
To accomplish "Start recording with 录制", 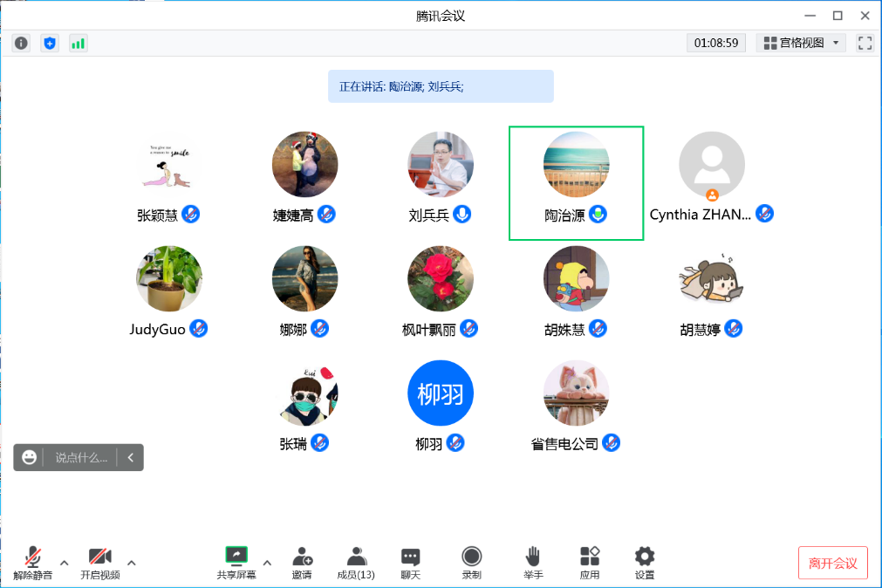I will tap(471, 563).
